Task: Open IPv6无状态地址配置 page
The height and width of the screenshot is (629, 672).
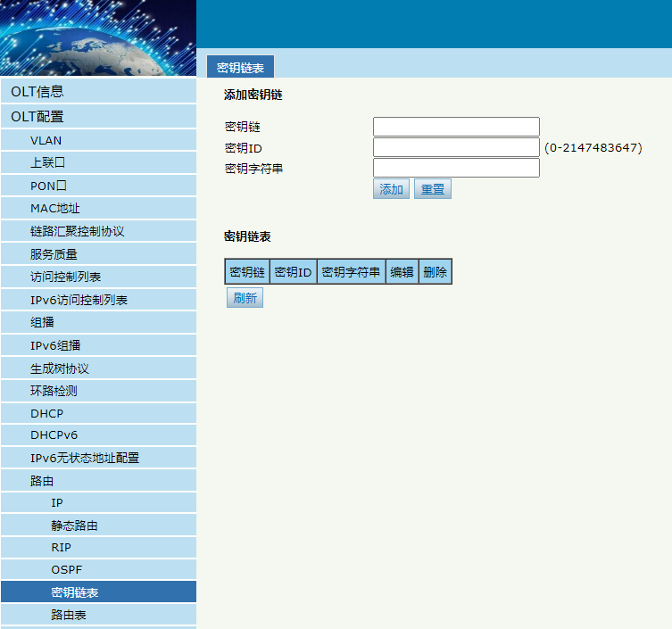Action: coord(98,458)
